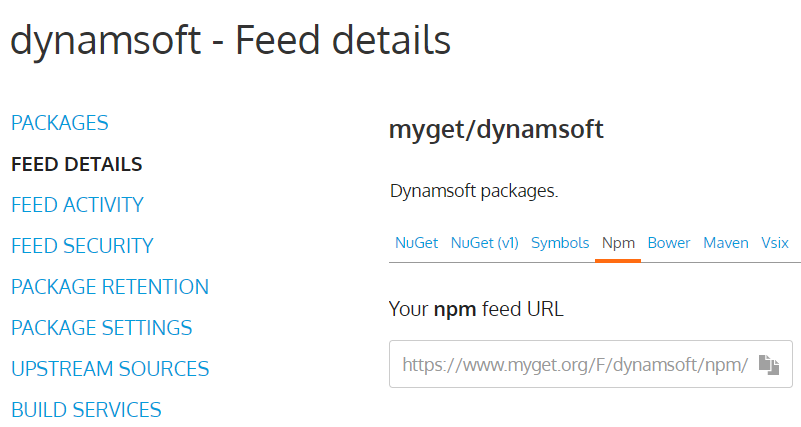Select PACKAGE SETTINGS in sidebar
The image size is (801, 427).
pyautogui.click(x=101, y=328)
